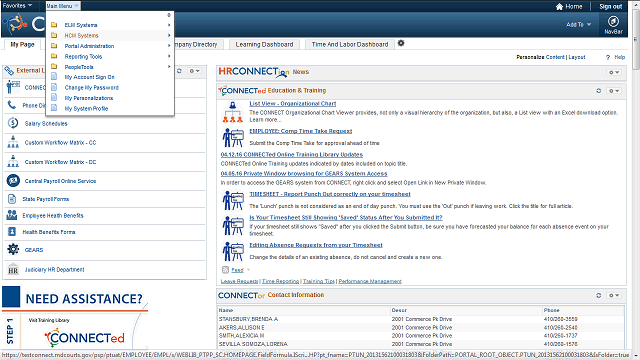Select STANSBURY,BRENDA A contact row
This screenshot has width=640, height=360.
pos(420,319)
